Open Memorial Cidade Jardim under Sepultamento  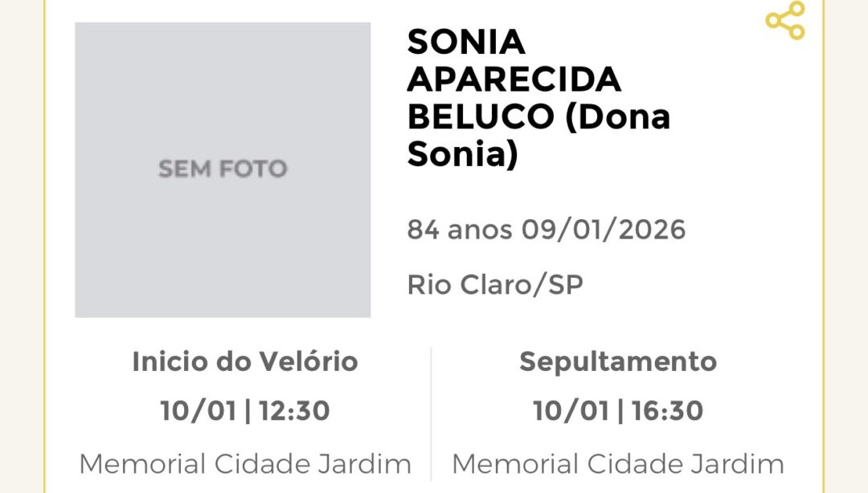(x=618, y=464)
